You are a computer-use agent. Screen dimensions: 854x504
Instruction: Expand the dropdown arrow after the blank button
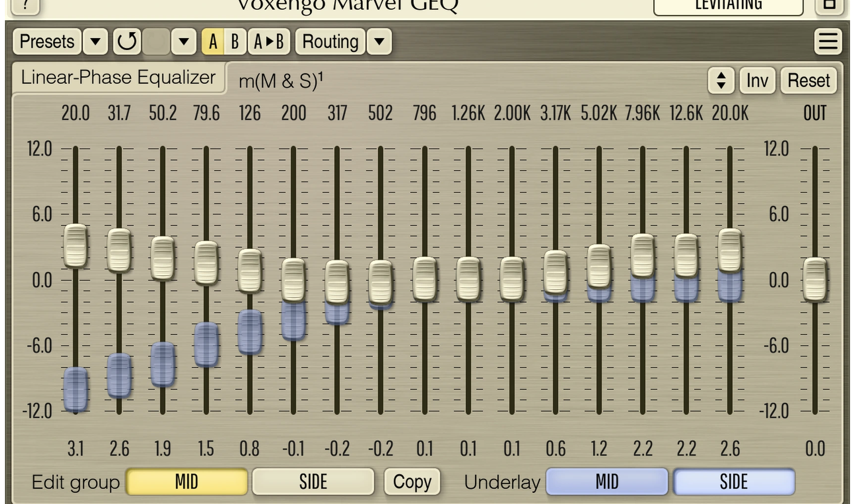184,41
